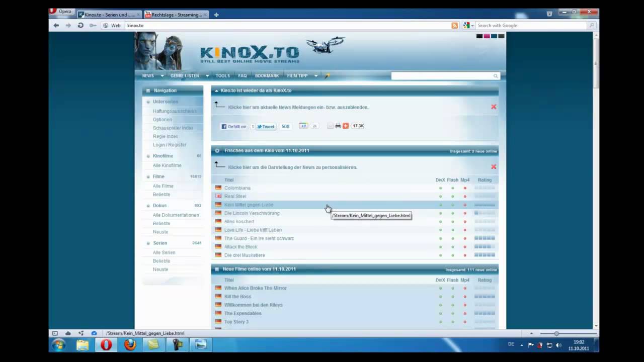Launch Firefox from the taskbar

(x=130, y=345)
